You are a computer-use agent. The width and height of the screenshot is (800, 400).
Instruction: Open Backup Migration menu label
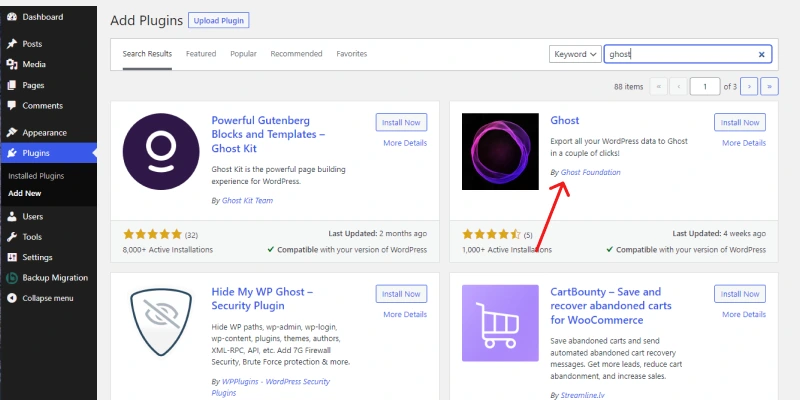pos(55,278)
